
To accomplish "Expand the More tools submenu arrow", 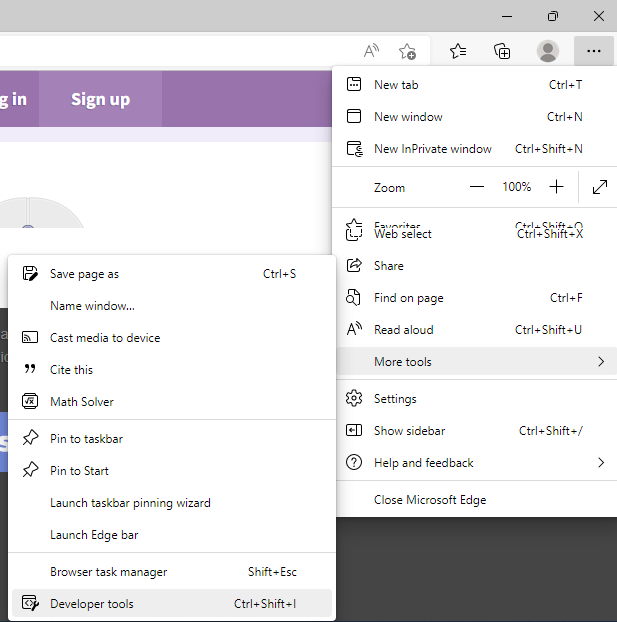I will (601, 361).
